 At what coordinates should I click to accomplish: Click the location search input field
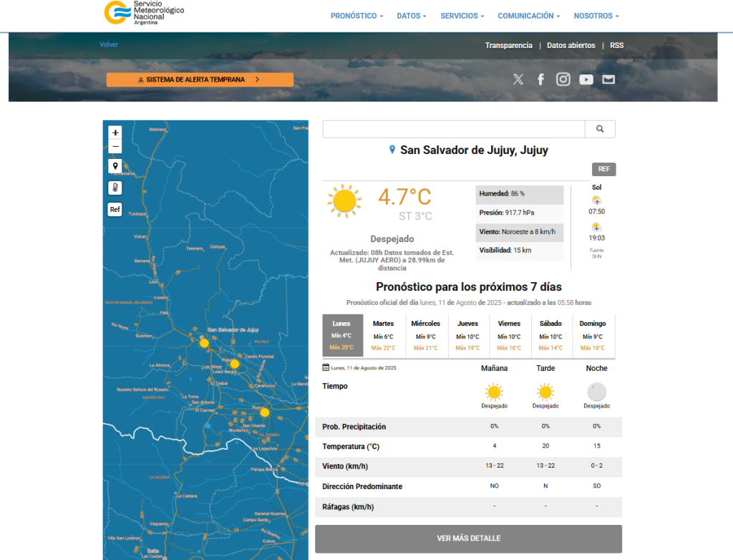[x=454, y=129]
